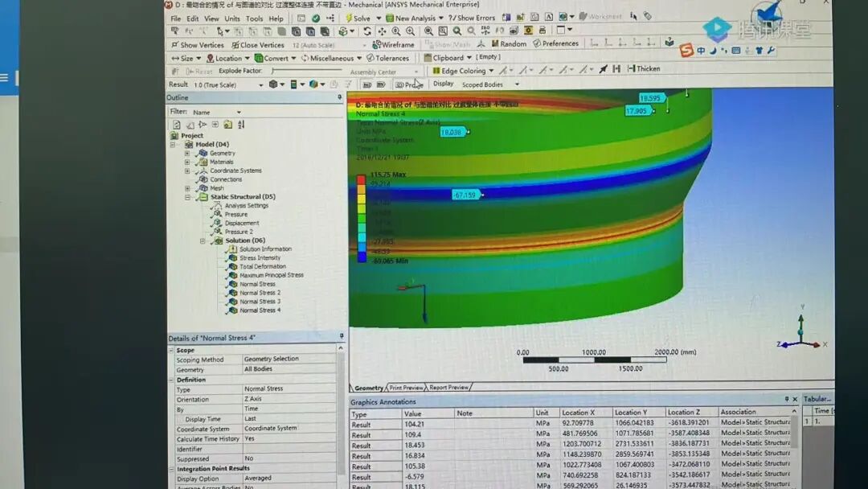Click the Random colors button
868x489 pixels.
click(509, 43)
